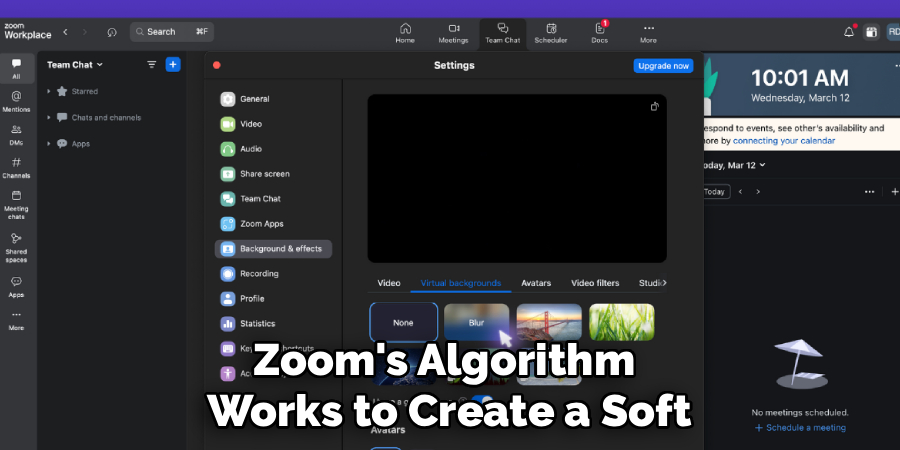Image resolution: width=900 pixels, height=450 pixels.
Task: Click the blue new chat plus button
Action: pyautogui.click(x=173, y=64)
